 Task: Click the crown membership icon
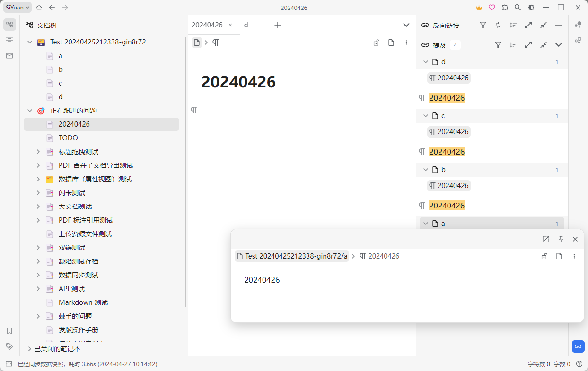[479, 8]
